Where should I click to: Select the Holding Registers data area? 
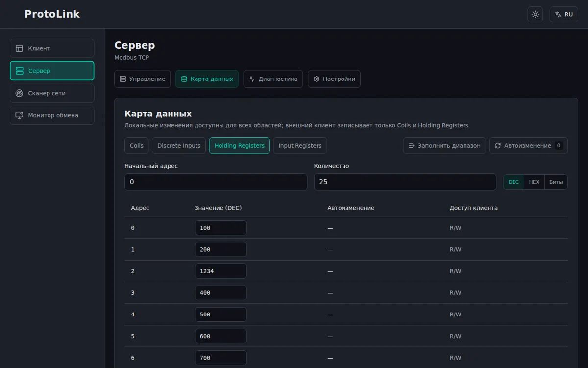pyautogui.click(x=240, y=146)
